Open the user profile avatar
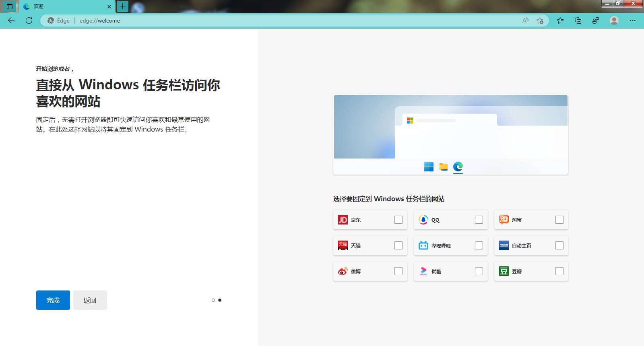Viewport: 644px width, 346px height. click(x=614, y=21)
